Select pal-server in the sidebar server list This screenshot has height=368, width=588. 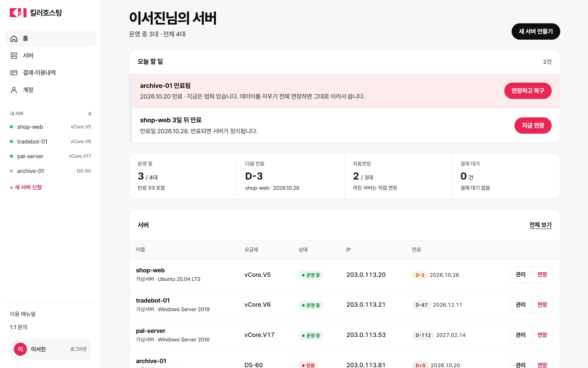(x=50, y=156)
